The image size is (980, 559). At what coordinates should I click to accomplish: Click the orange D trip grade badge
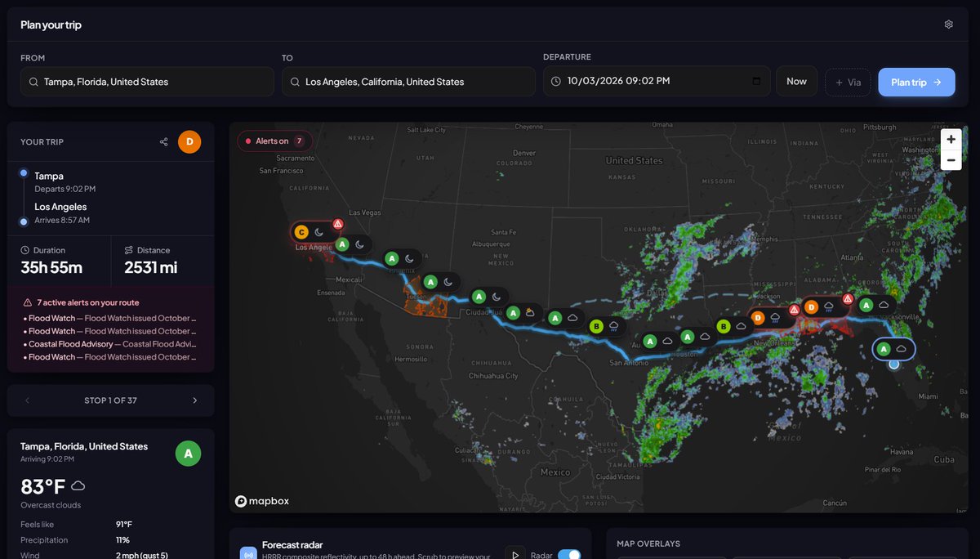tap(189, 142)
